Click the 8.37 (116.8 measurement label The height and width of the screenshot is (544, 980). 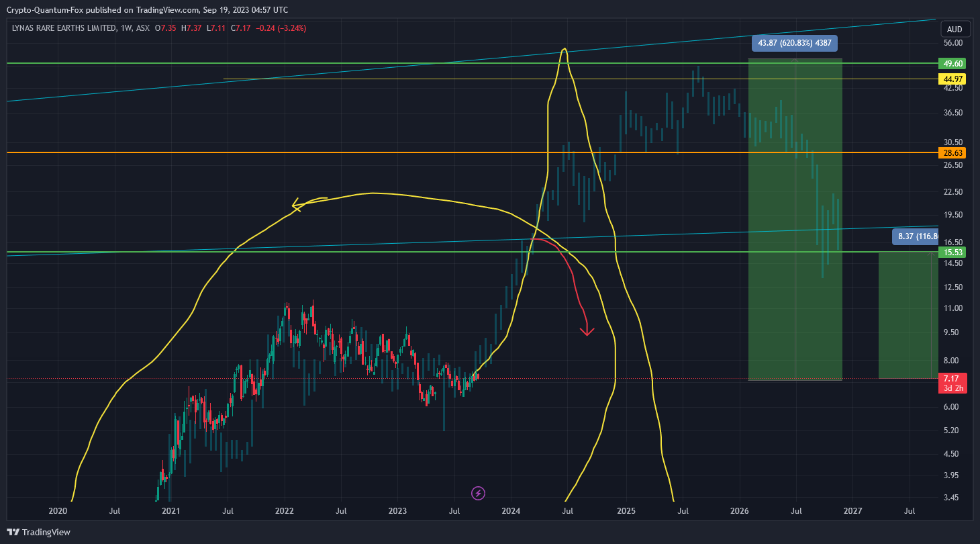915,236
